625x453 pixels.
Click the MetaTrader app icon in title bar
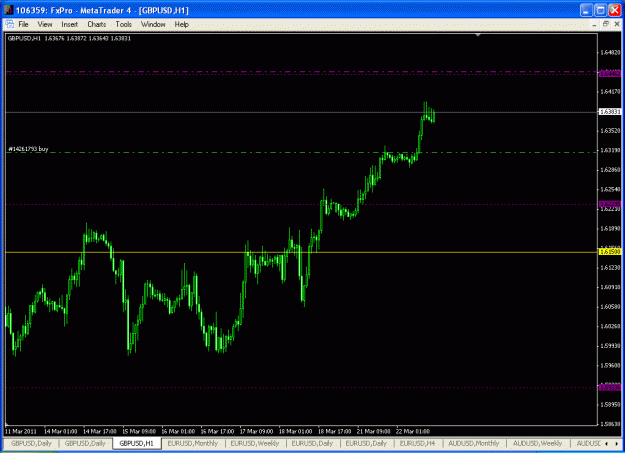pyautogui.click(x=8, y=10)
